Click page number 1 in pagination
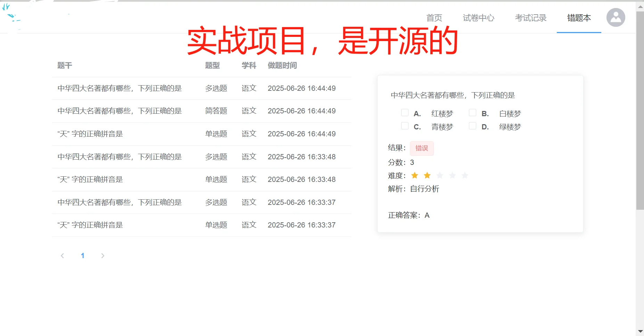The image size is (644, 336). pos(83,256)
